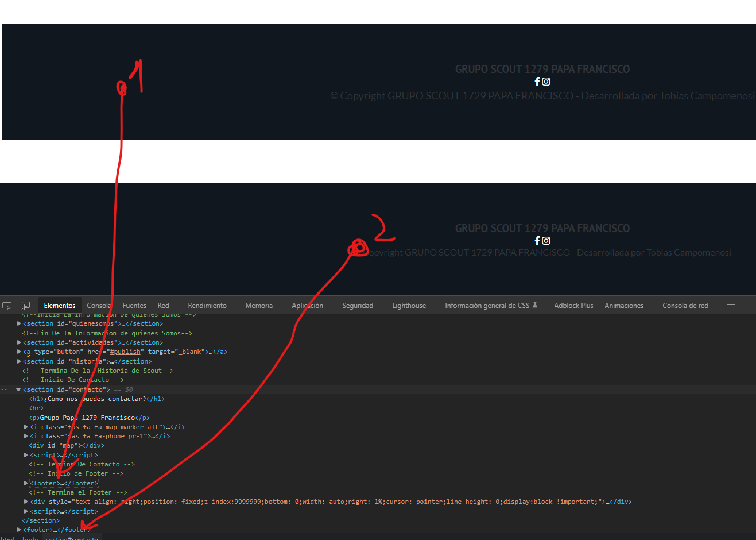756x540 pixels.
Task: Select comment 'Termina De la Historia de Scout'
Action: tap(98, 371)
